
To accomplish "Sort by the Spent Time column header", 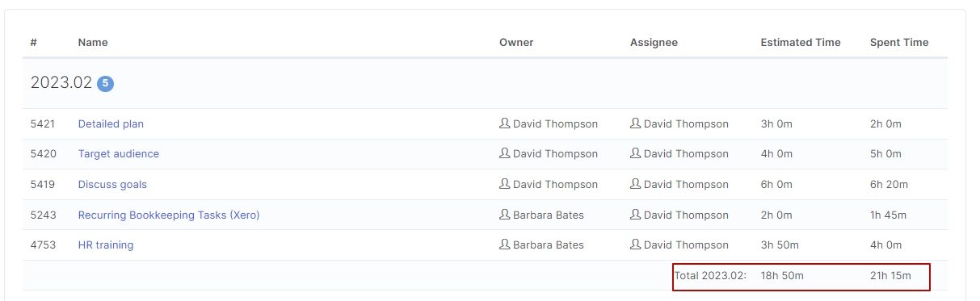I will point(899,42).
